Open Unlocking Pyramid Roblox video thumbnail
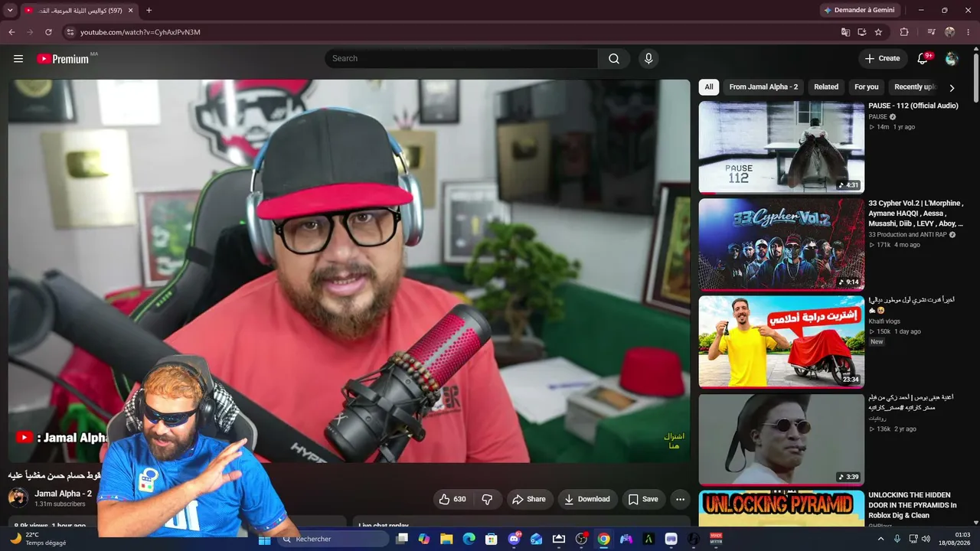Viewport: 980px width, 551px height. 782,508
